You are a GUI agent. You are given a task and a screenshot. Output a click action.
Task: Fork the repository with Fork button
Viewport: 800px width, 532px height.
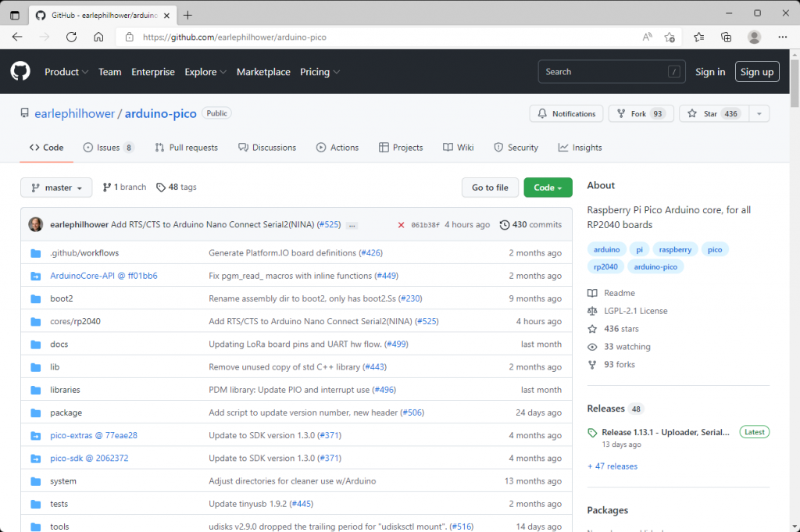point(641,114)
